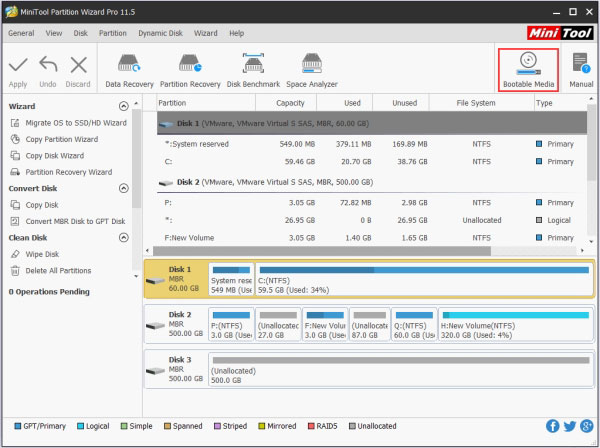Choose Copy Disk under Convert Disk
600x448 pixels.
pyautogui.click(x=34, y=205)
